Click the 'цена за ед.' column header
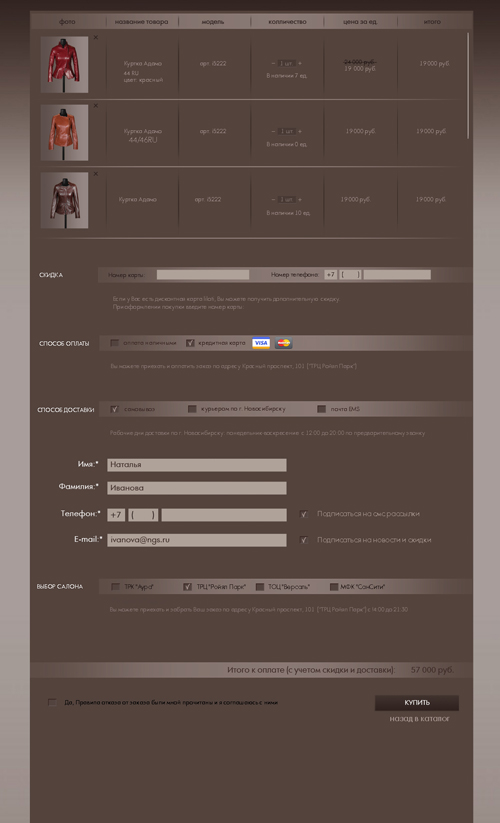This screenshot has width=500, height=823. click(360, 22)
